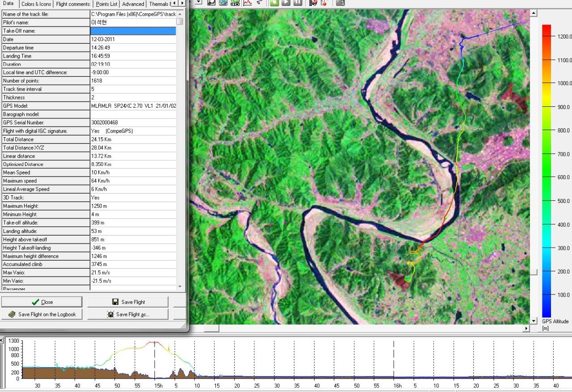Click the Linear distance value 13.72 Km
This screenshot has height=392, width=572.
coord(101,156)
